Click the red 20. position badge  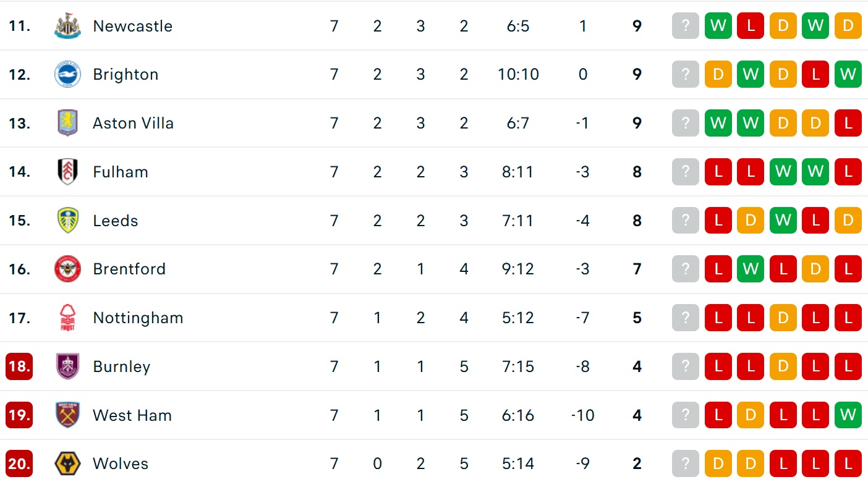[x=19, y=464]
